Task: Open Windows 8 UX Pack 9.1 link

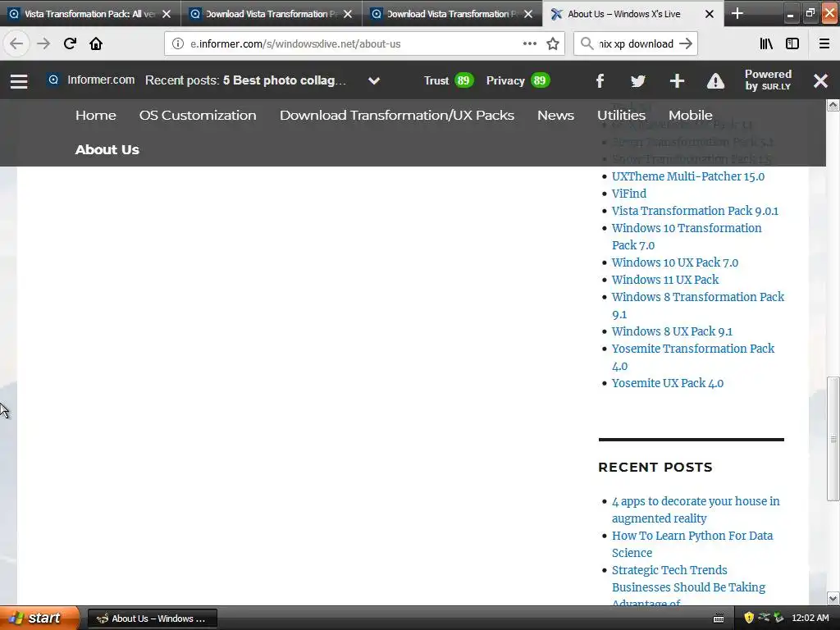Action: point(672,331)
